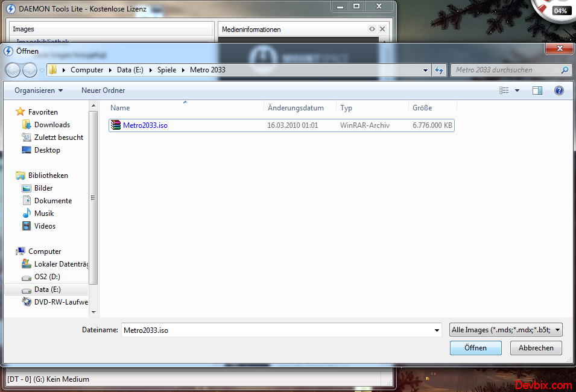Screen dimensions: 576x392
Task: Open the DVD-RW-Laufwerk drive
Action: point(61,302)
